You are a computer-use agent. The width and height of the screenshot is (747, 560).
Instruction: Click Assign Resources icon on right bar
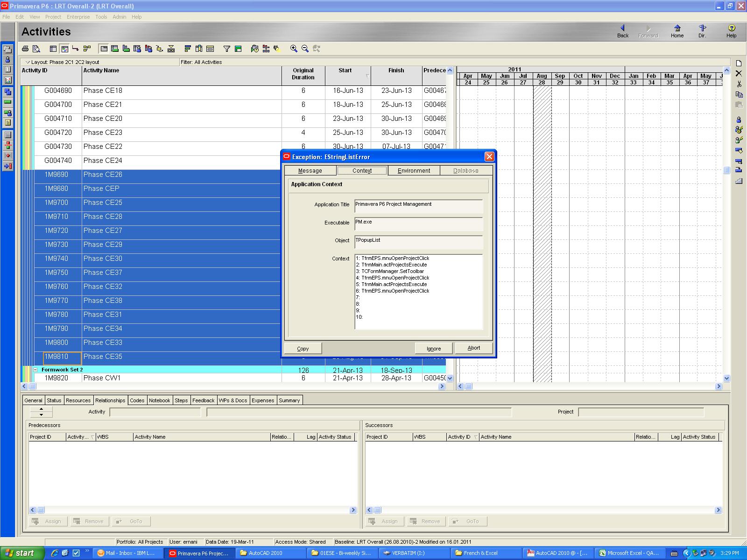[739, 119]
